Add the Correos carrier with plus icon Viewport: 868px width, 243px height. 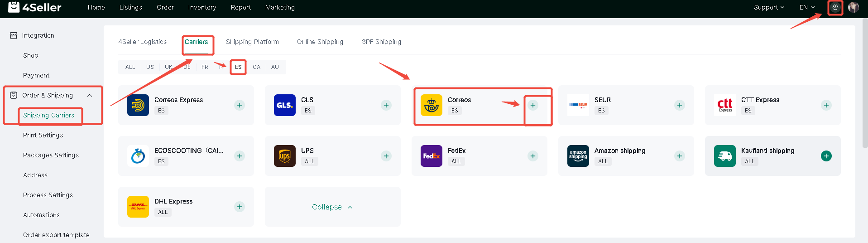tap(533, 105)
